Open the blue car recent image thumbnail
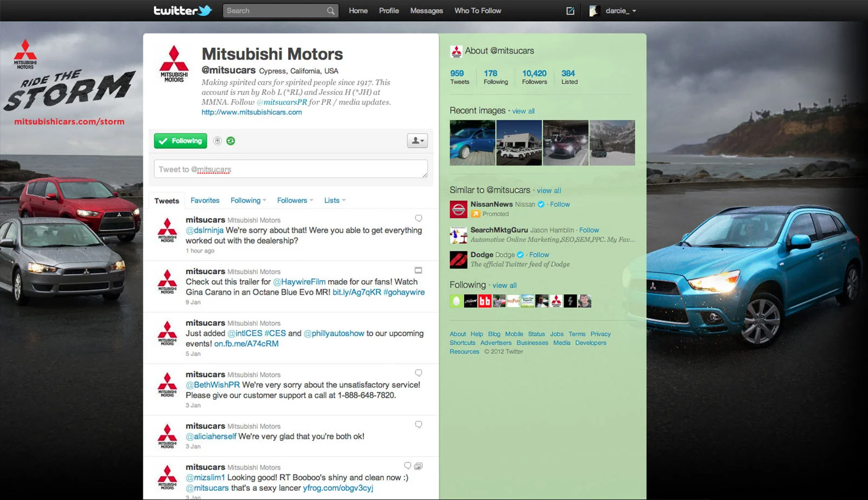868x500 pixels. (x=473, y=143)
